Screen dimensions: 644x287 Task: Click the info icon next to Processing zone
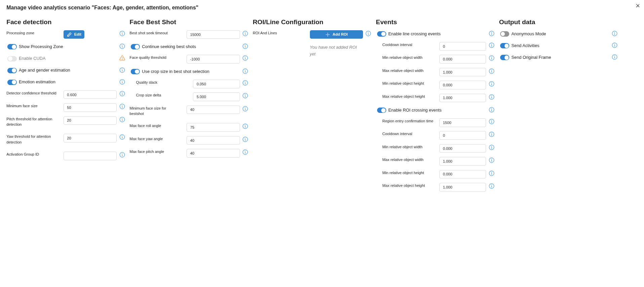point(122,34)
